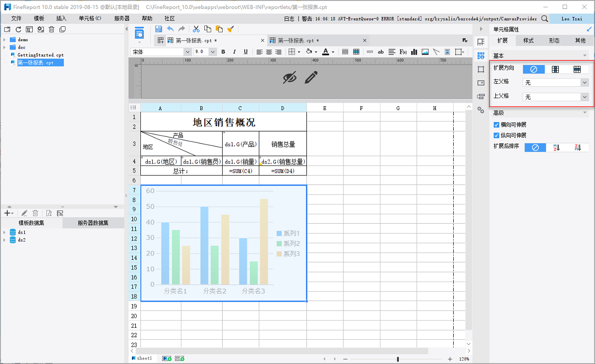Click the font color A button
This screenshot has height=364, width=595.
325,52
